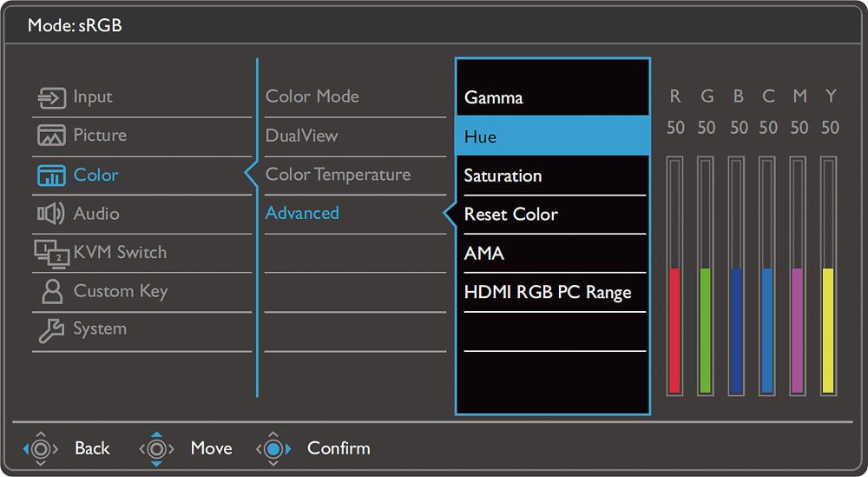Select the KVM Switch monitors icon
Screen dimensions: 868x477
(51, 254)
